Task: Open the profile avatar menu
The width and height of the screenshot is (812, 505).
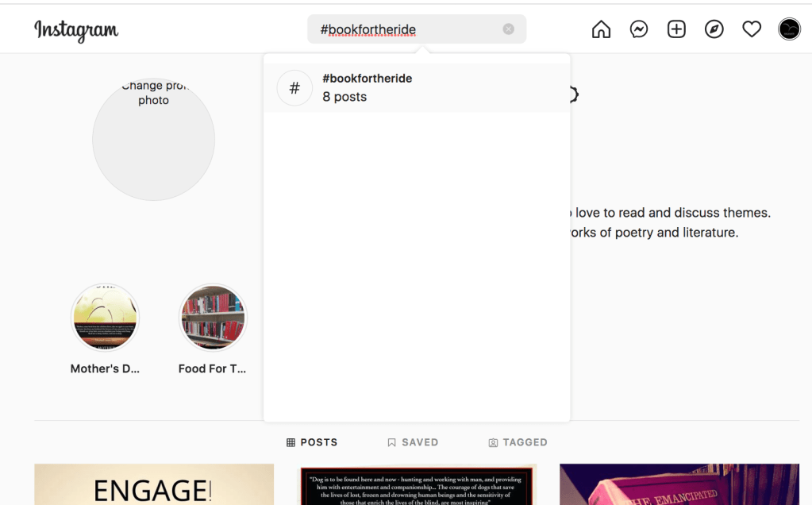Action: tap(789, 29)
